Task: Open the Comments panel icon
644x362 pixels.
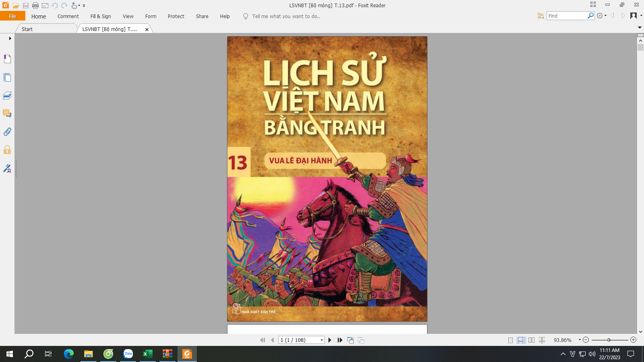Action: (7, 113)
